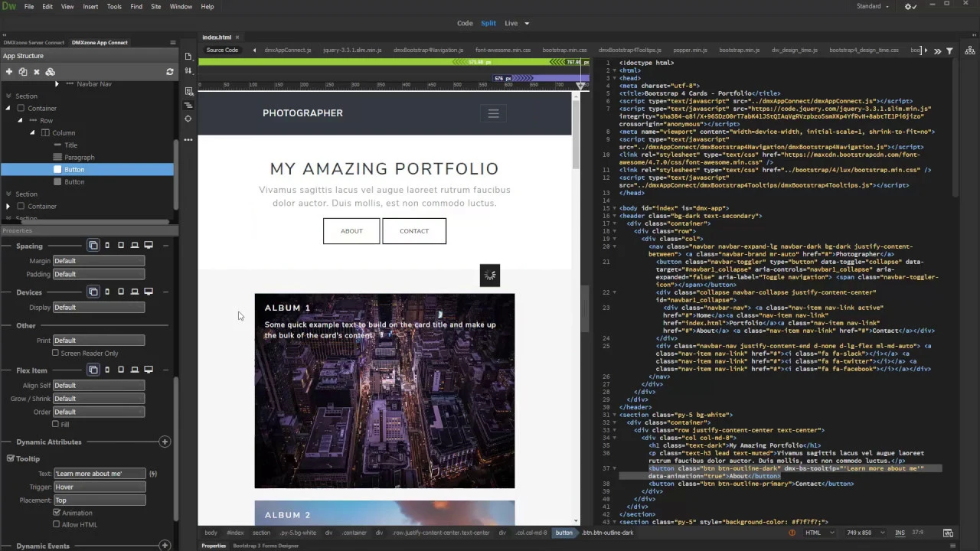Click the up/down transfer arrows icon
This screenshot has width=980, height=551.
tap(188, 70)
